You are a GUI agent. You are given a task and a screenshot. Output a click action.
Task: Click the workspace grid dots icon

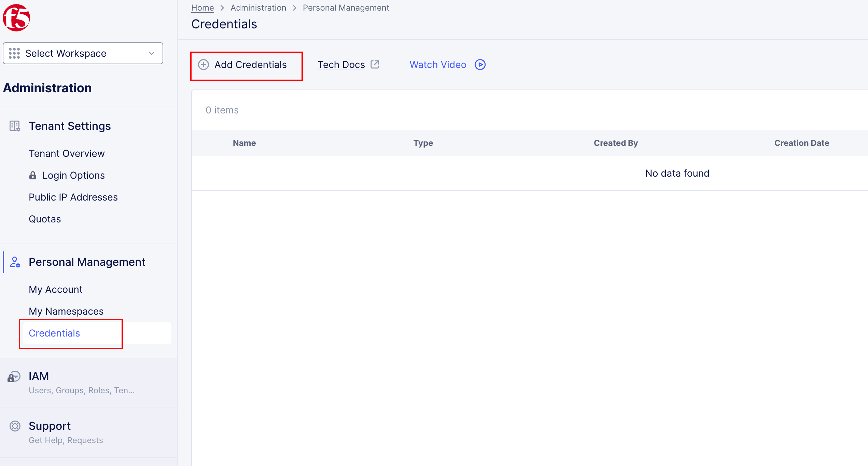(x=14, y=53)
